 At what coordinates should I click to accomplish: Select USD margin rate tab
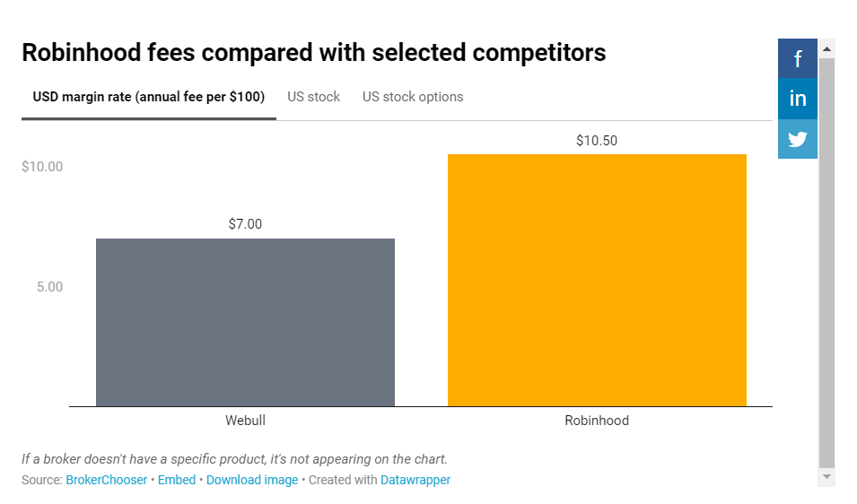148,97
